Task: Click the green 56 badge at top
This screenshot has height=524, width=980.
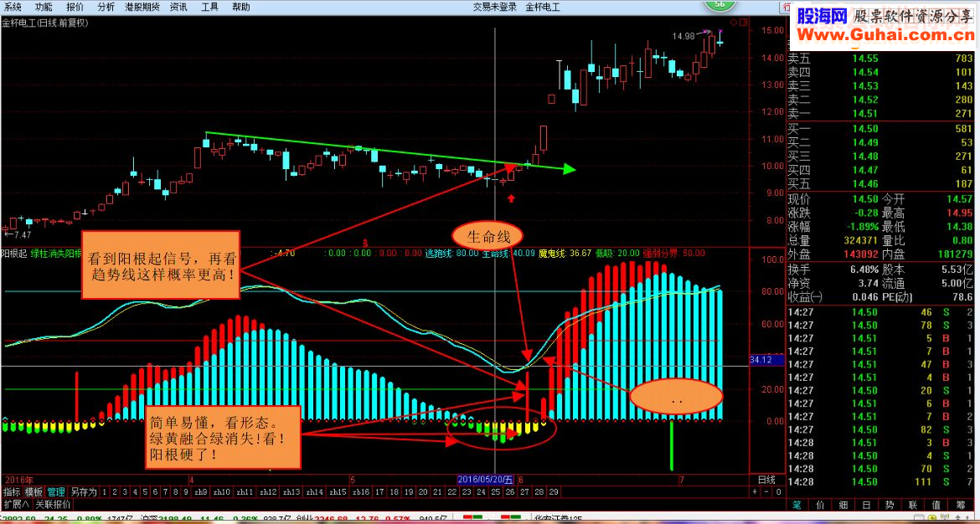Action: (x=720, y=5)
